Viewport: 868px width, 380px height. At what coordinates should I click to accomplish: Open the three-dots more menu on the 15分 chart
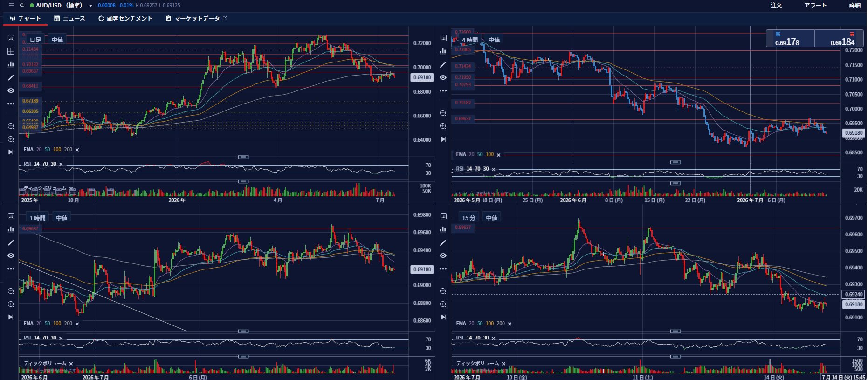[x=443, y=269]
